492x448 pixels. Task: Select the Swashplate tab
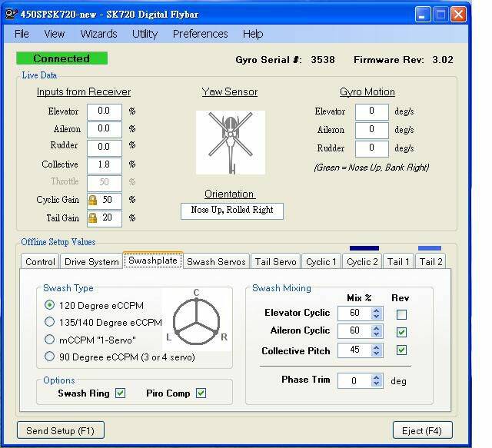point(153,261)
